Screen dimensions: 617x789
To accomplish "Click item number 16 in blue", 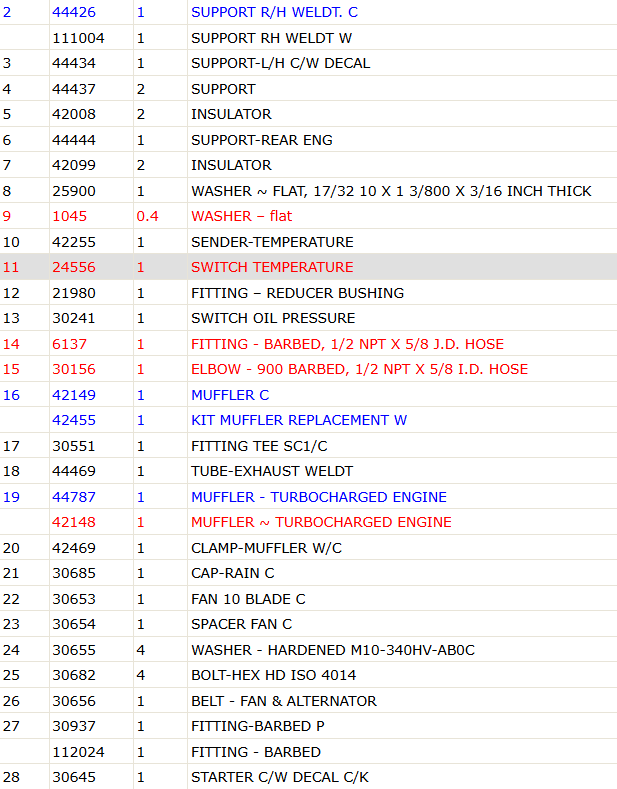I will point(11,395).
